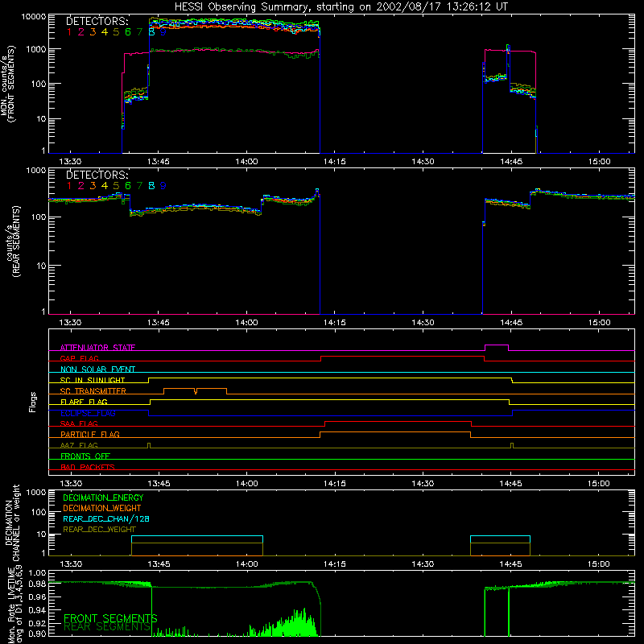Click the Flags y-axis title
The image size is (644, 644).
pyautogui.click(x=32, y=402)
